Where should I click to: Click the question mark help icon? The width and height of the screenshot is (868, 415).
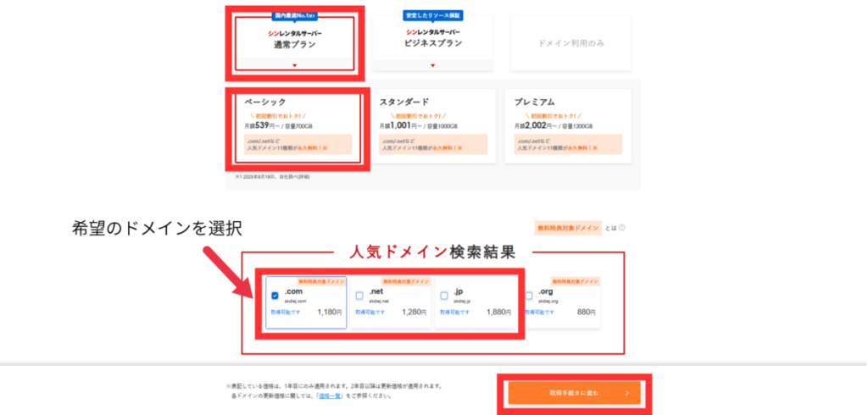622,228
